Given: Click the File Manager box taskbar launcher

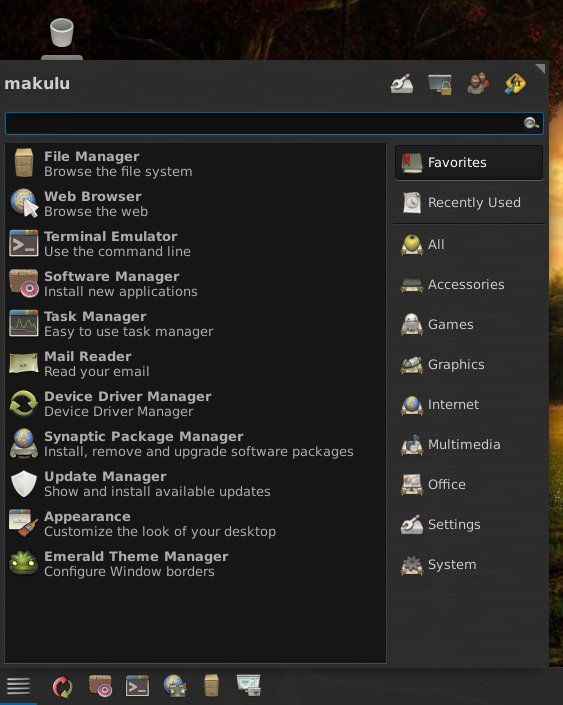Looking at the screenshot, I should pyautogui.click(x=211, y=686).
